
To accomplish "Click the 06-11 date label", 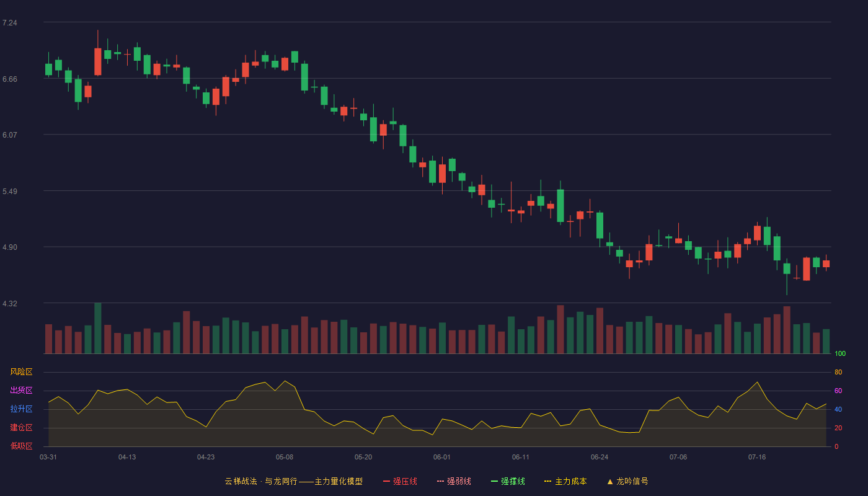I will pyautogui.click(x=521, y=457).
